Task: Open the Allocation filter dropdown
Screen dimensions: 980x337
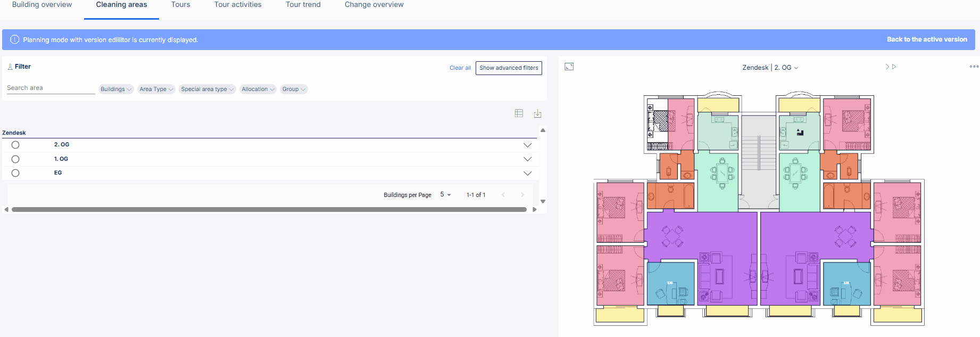Action: pos(258,89)
